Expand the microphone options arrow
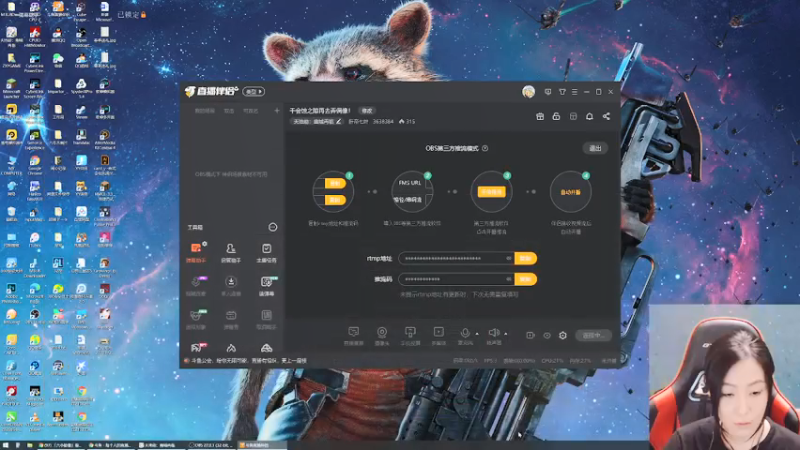 click(x=477, y=334)
